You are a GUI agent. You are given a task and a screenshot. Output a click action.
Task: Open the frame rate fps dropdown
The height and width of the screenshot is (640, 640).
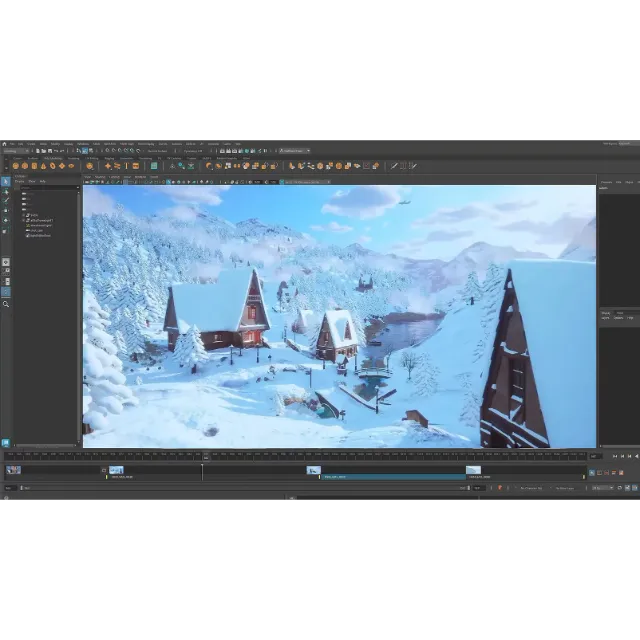pos(603,488)
